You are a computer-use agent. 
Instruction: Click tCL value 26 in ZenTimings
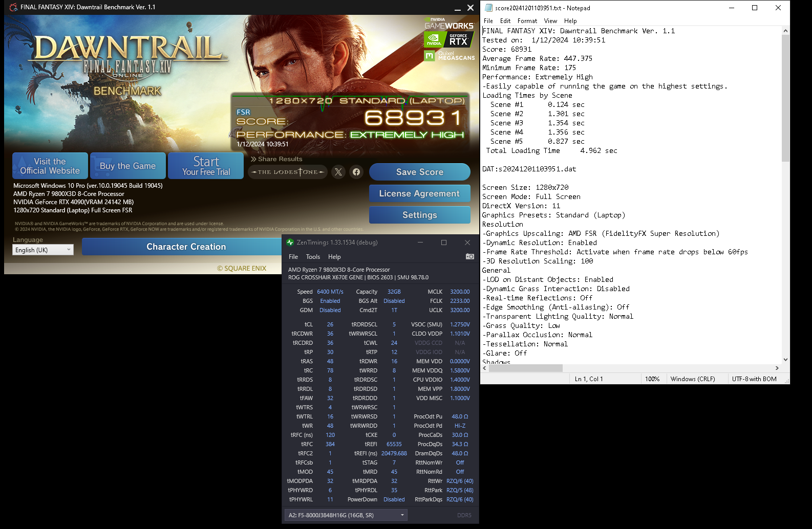point(330,324)
